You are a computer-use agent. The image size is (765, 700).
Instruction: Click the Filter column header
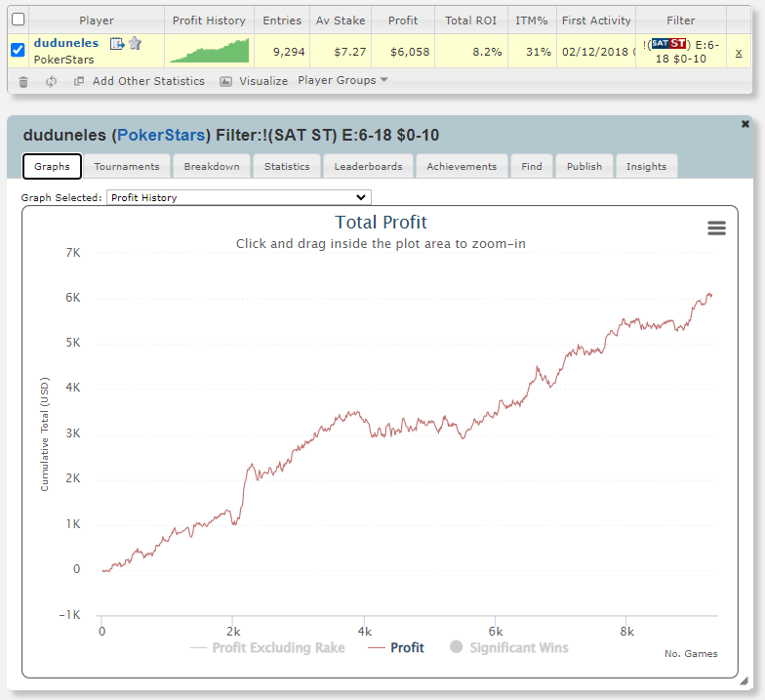pyautogui.click(x=681, y=21)
